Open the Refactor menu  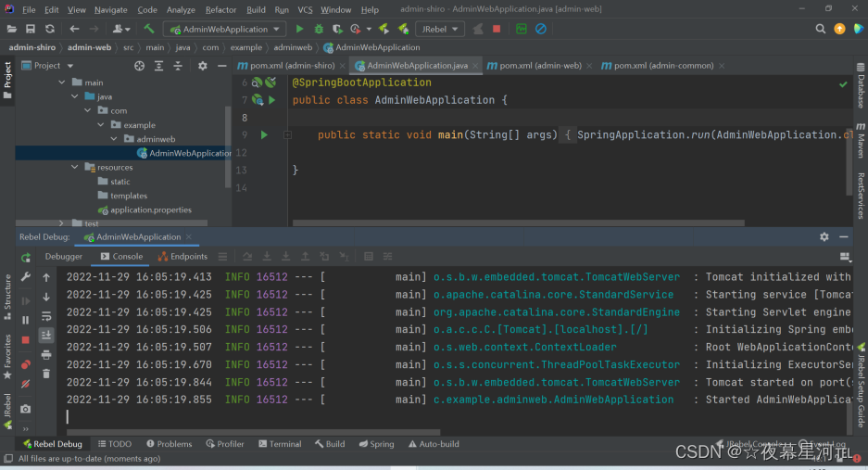(220, 9)
